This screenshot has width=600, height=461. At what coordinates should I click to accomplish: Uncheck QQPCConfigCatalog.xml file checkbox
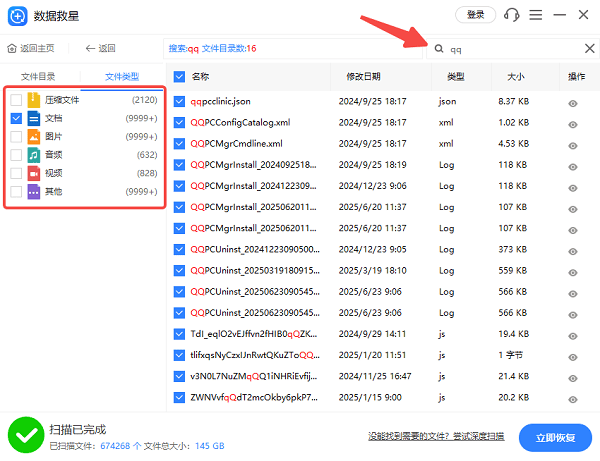(179, 123)
